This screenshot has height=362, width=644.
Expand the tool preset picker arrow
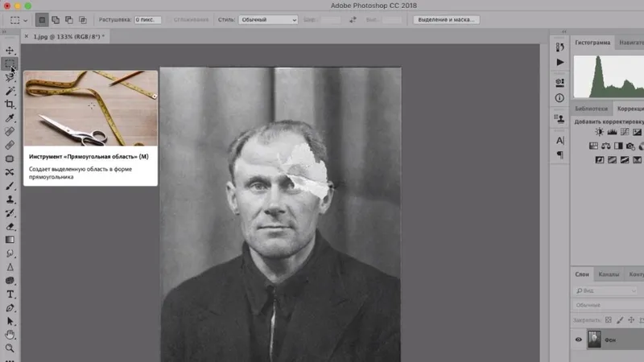tap(26, 19)
